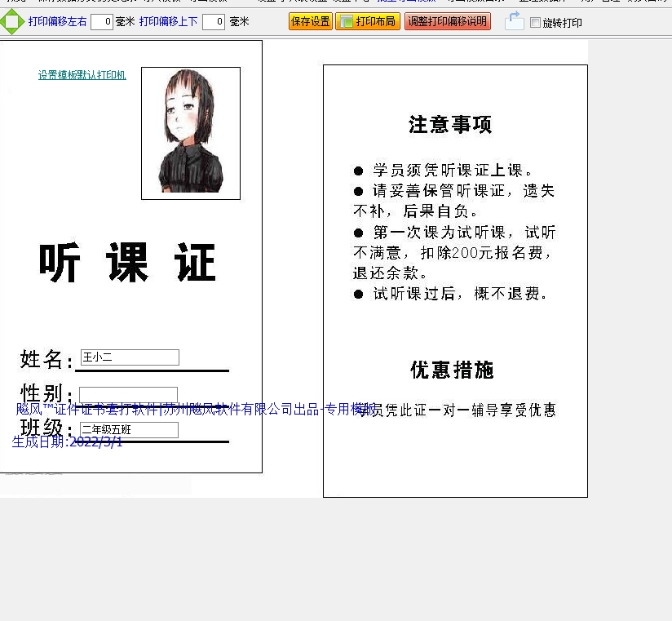The width and height of the screenshot is (672, 621).
Task: Click the empty 性别 field
Action: 128,394
